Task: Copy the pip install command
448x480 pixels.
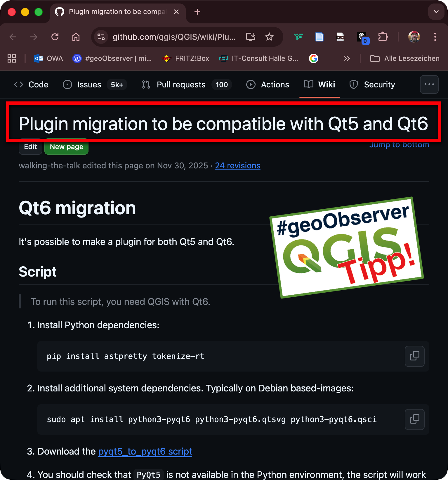Action: point(414,356)
